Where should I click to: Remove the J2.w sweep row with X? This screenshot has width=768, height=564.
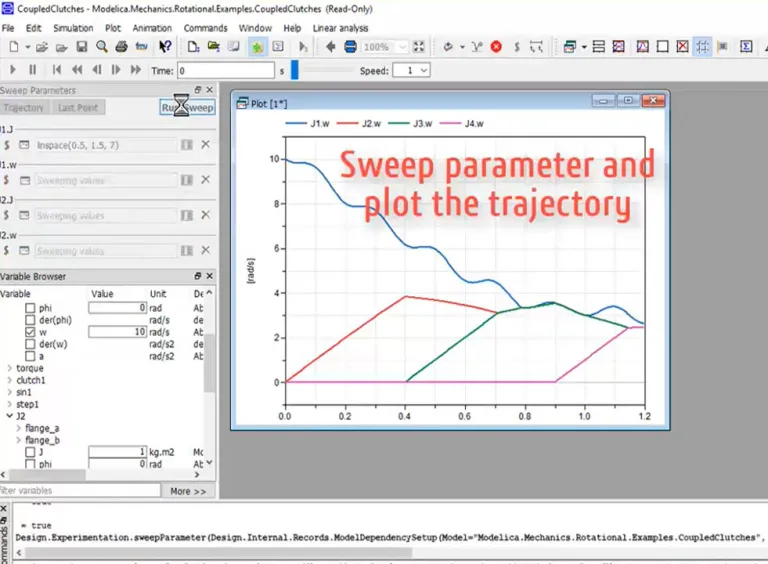206,250
